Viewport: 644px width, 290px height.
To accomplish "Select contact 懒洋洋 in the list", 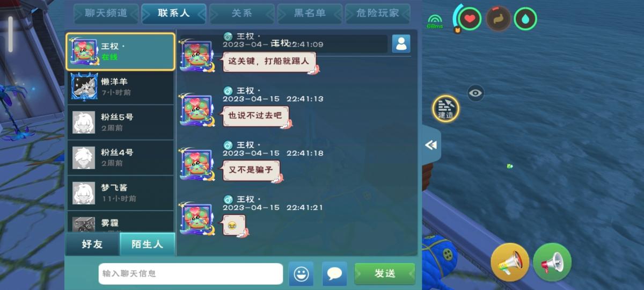I will (120, 87).
